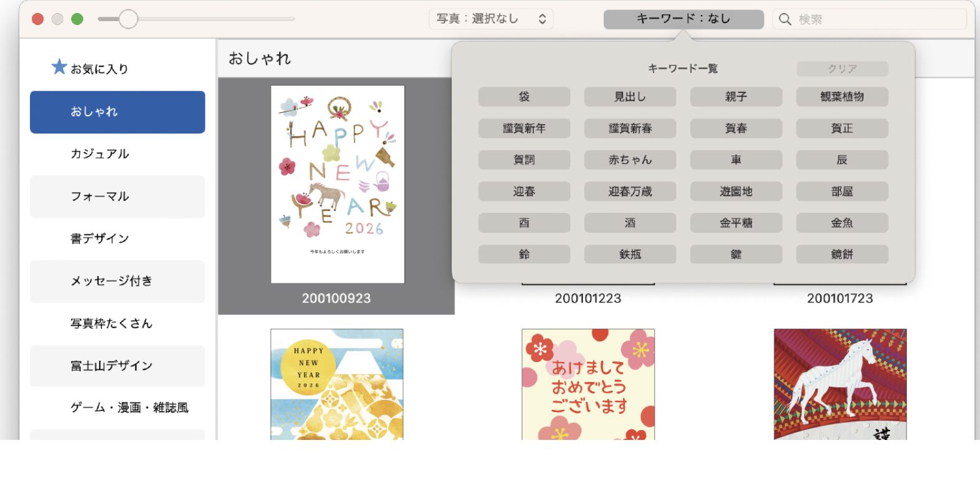The image size is (980, 478).
Task: Select the おしゃれ category in sidebar
Action: (x=117, y=112)
